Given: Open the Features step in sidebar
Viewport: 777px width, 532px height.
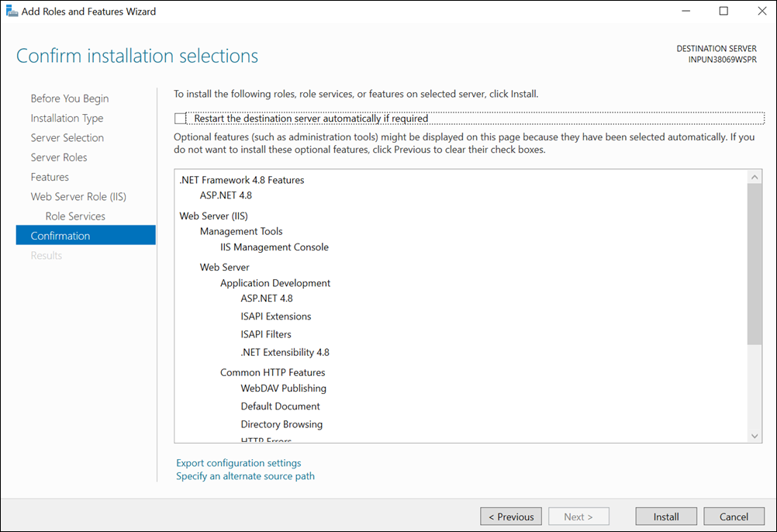Looking at the screenshot, I should coord(50,177).
